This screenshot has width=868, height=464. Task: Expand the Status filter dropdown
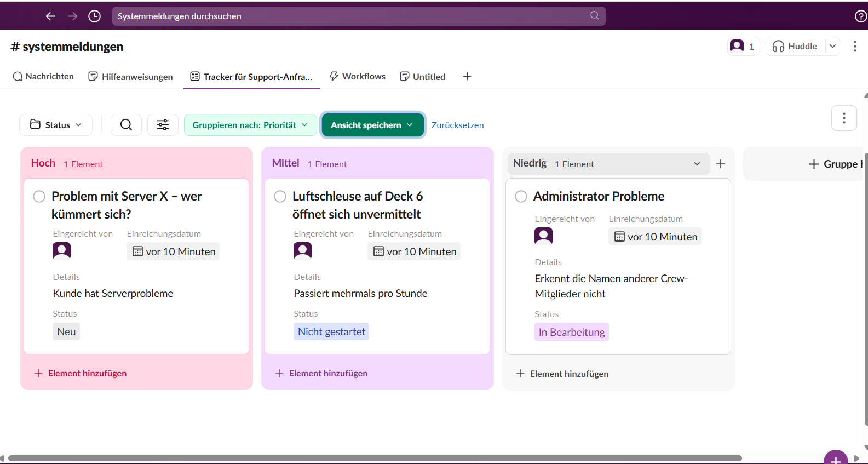(56, 125)
